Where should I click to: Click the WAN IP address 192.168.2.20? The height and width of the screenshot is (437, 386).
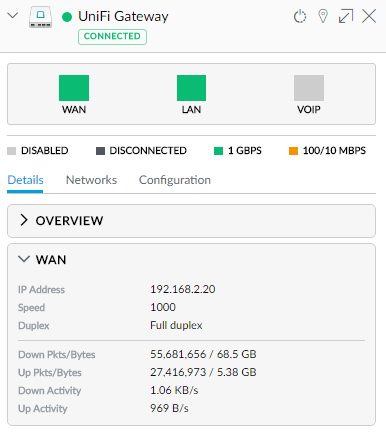pos(183,289)
